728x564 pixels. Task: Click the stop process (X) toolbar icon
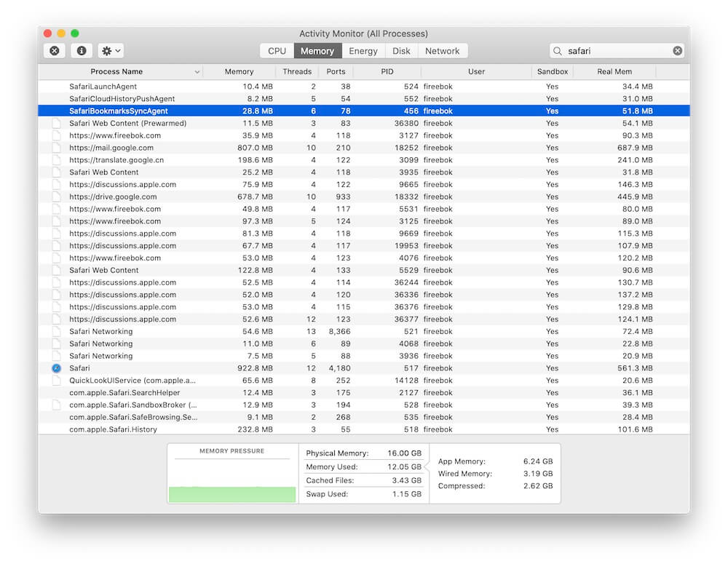55,51
